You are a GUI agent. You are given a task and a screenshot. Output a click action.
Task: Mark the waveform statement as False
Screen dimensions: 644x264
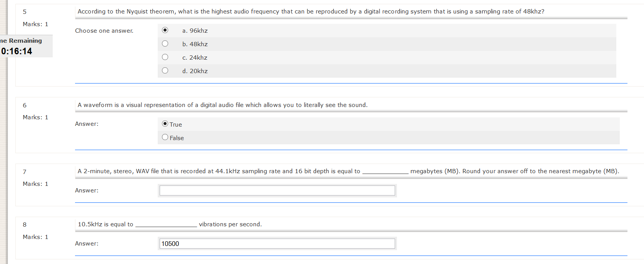click(x=165, y=137)
